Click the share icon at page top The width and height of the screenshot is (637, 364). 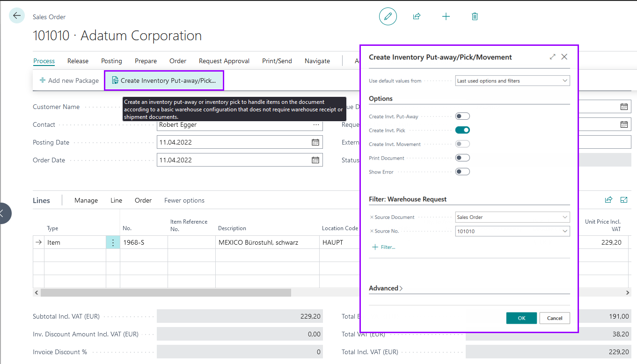pos(417,16)
